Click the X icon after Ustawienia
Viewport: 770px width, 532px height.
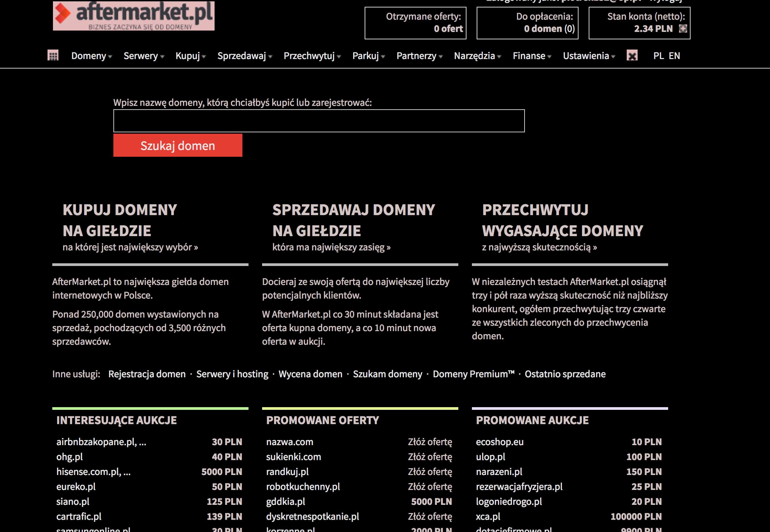[632, 56]
